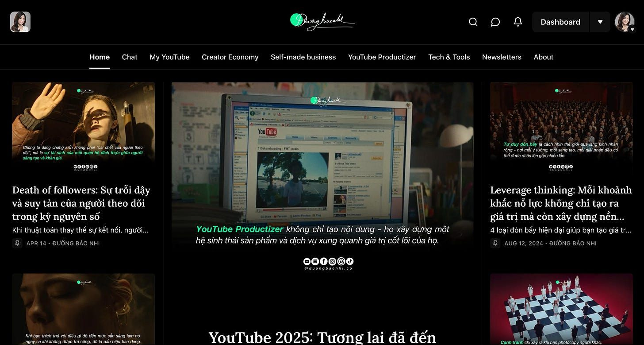
Task: Open the featured YouTube monitor image
Action: [322, 177]
